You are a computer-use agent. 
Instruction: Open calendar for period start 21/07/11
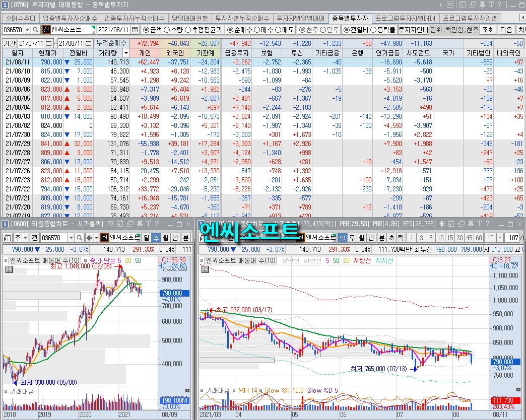point(49,43)
